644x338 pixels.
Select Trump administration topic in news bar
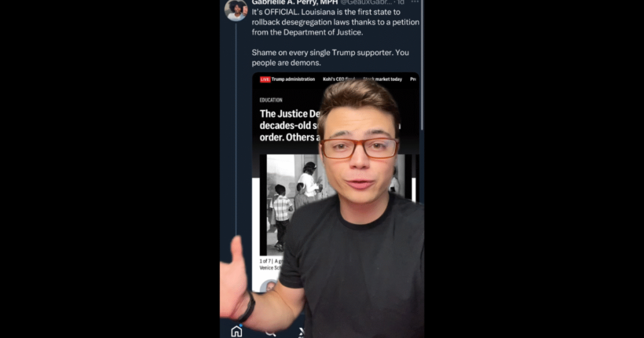[x=293, y=79]
